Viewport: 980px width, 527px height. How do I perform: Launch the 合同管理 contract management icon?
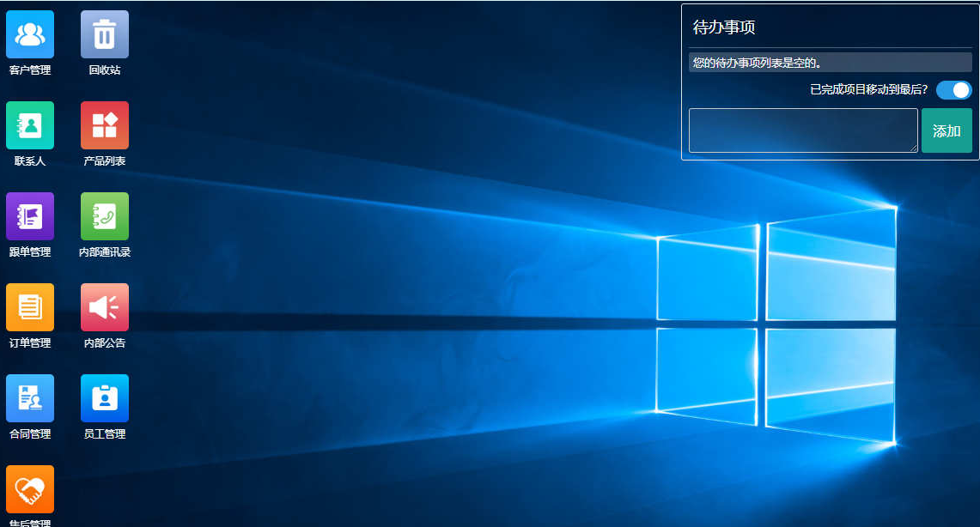[30, 398]
